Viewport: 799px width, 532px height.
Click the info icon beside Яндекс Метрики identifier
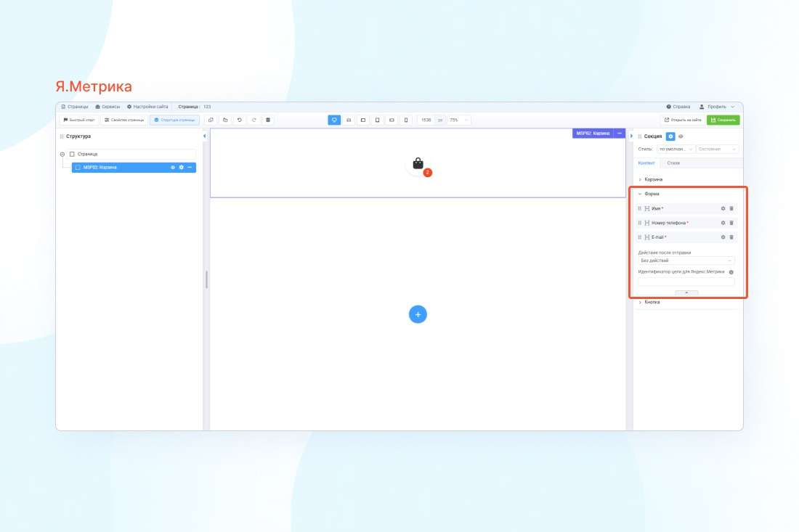click(731, 272)
